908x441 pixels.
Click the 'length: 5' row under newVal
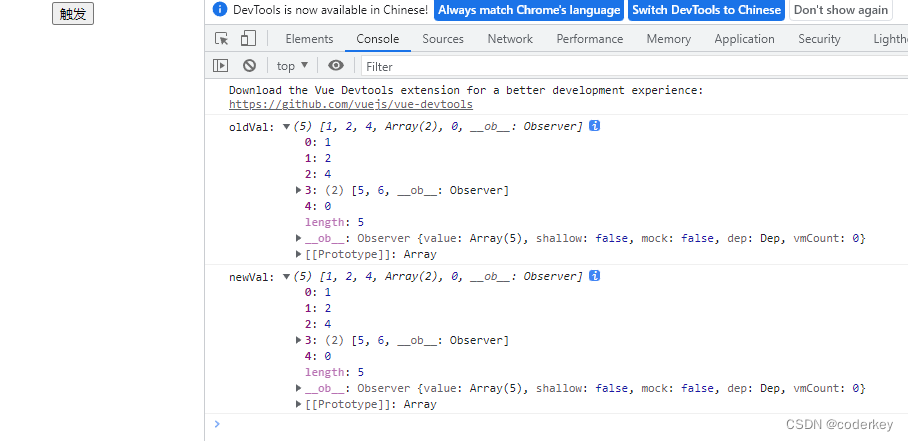(334, 372)
